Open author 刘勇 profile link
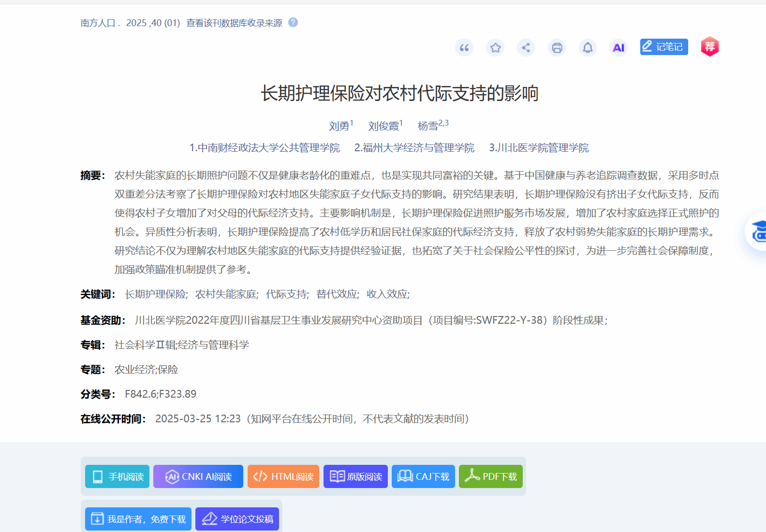 click(339, 126)
